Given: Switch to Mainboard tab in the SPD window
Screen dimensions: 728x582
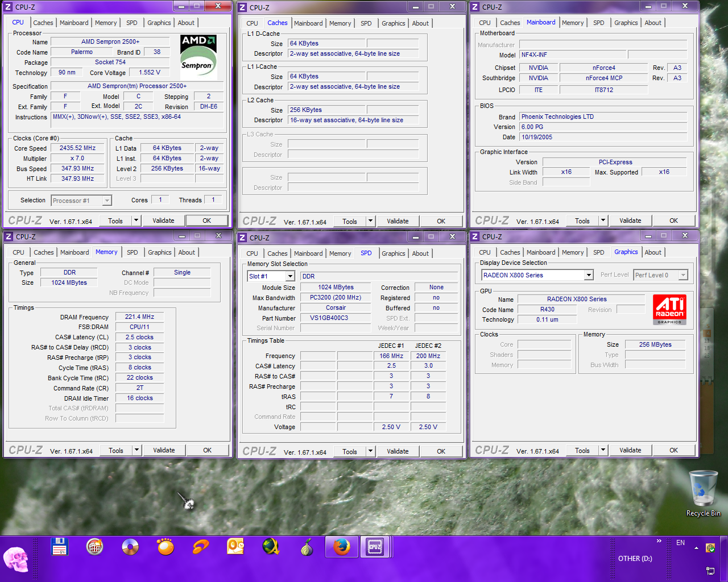Looking at the screenshot, I should tap(308, 253).
